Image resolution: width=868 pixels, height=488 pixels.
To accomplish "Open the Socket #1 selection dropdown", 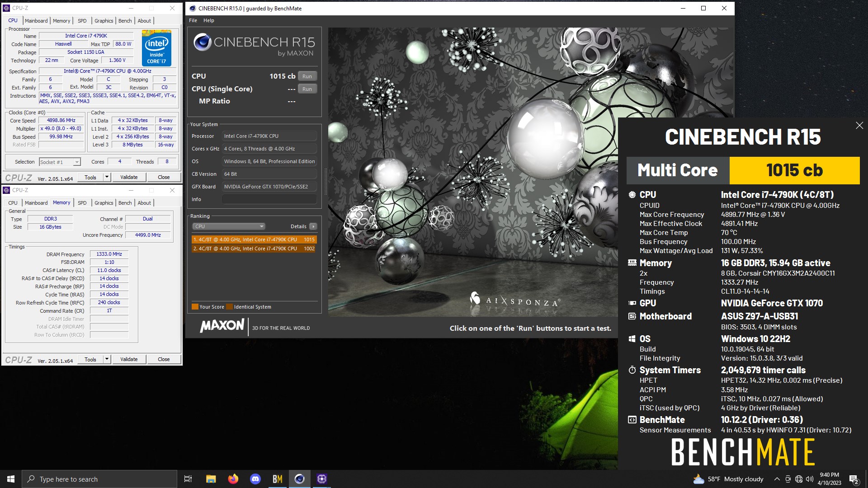I will coord(60,162).
